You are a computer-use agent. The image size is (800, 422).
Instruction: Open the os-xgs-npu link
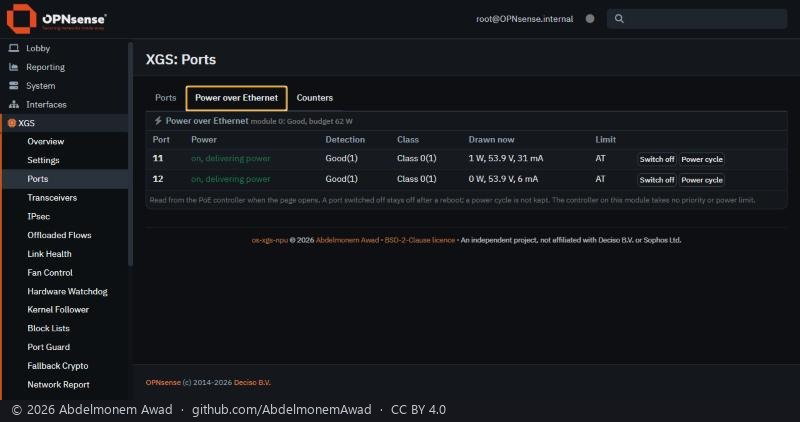click(269, 240)
